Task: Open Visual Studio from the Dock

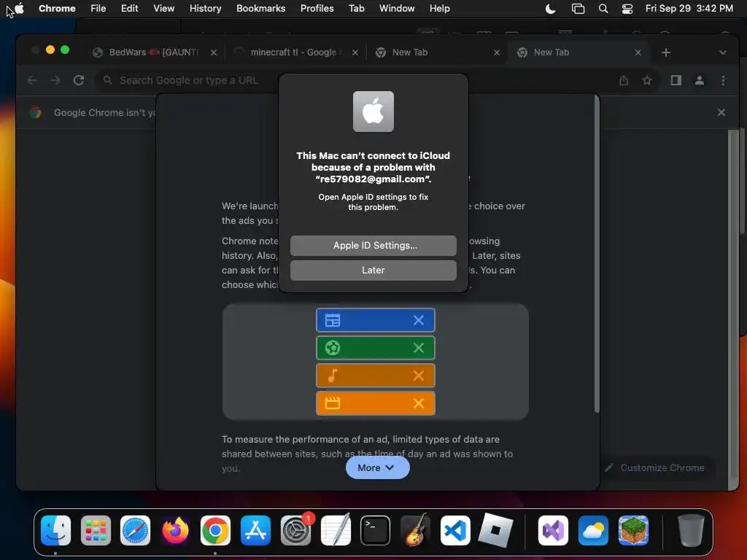Action: (553, 529)
